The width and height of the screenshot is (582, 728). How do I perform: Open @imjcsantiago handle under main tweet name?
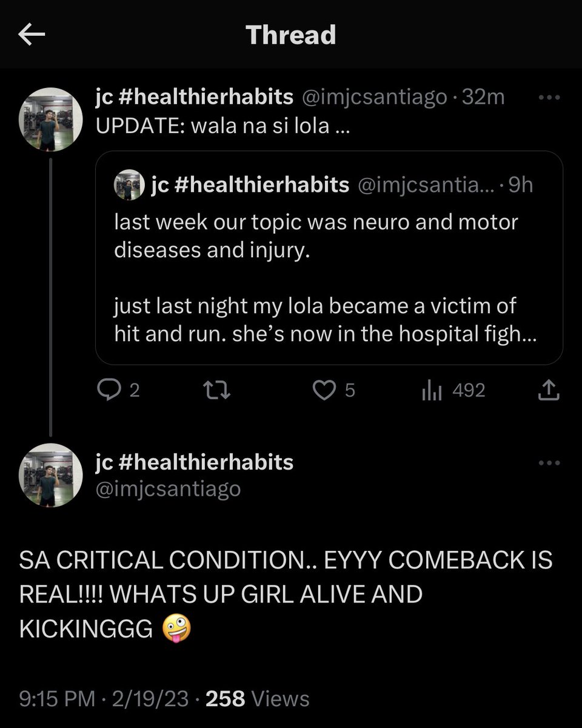169,488
